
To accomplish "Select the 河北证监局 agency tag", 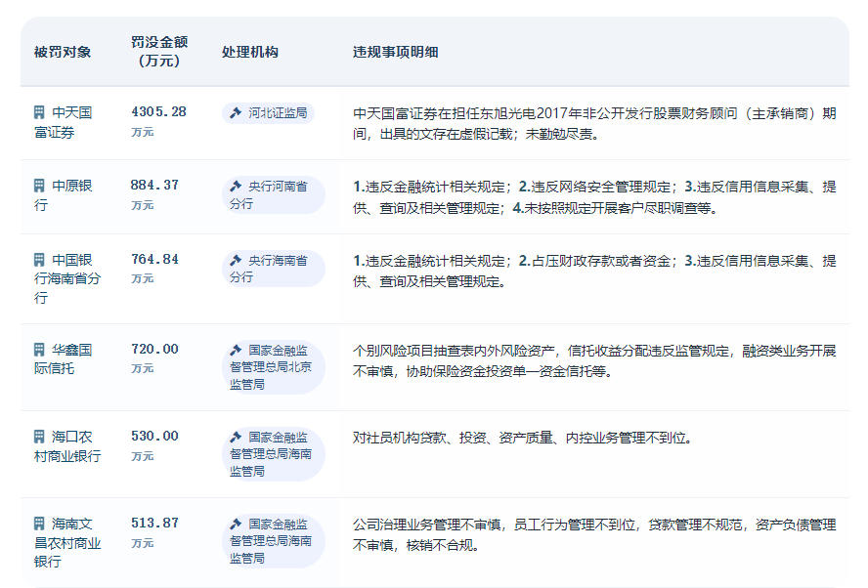I will 268,113.
